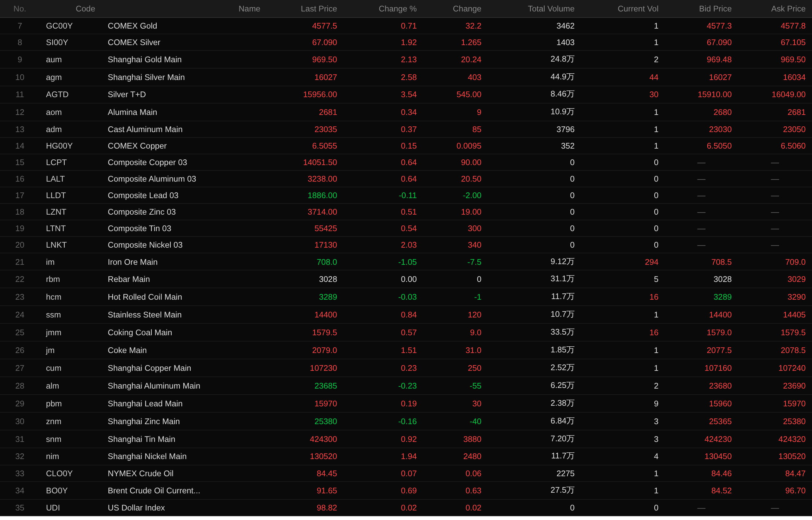This screenshot has height=520, width=812.
Task: Select Shanghai Zinc Main
Action: tap(144, 421)
